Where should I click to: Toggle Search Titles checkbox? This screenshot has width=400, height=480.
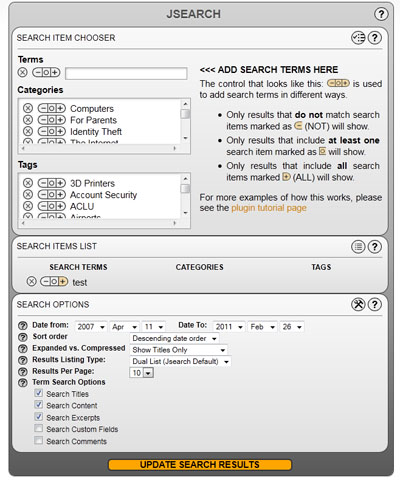coord(39,393)
